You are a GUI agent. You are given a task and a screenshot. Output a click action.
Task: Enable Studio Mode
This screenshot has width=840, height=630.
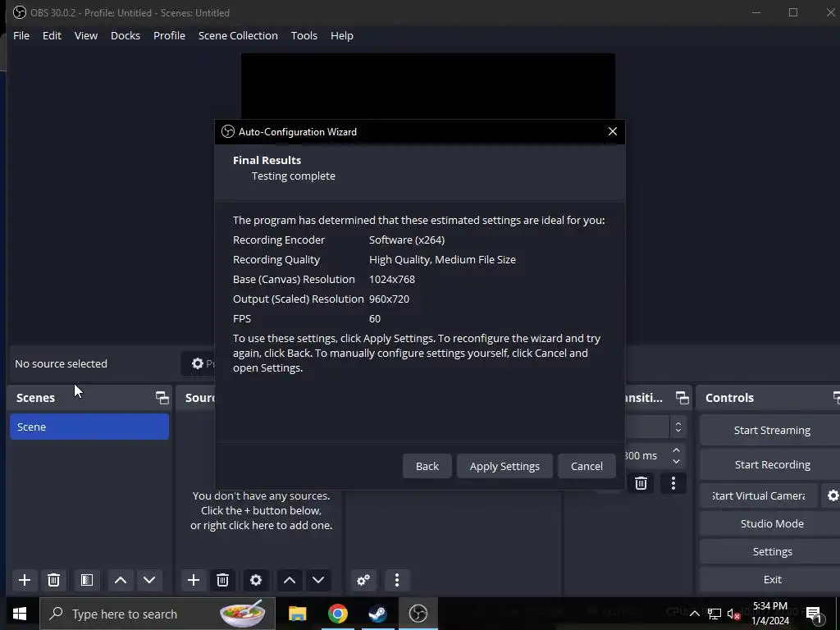tap(771, 523)
